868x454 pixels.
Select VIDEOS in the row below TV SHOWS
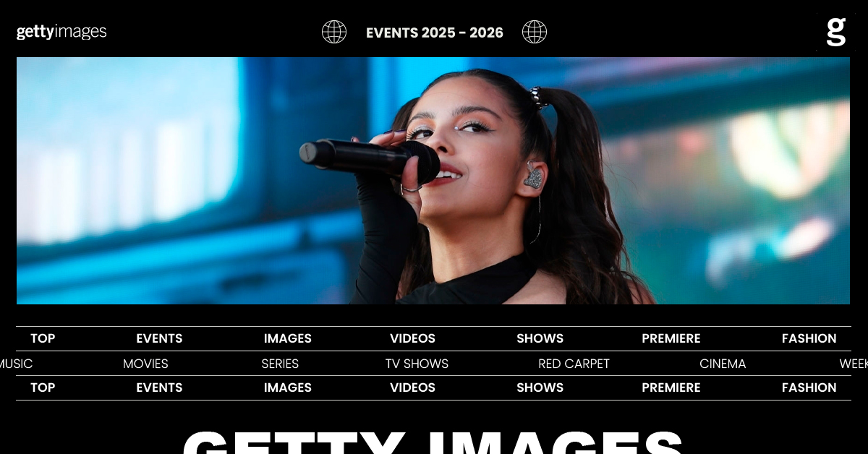pyautogui.click(x=412, y=387)
